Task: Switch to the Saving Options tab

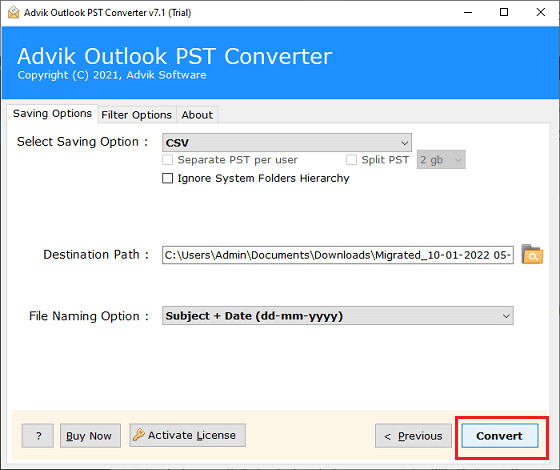Action: click(52, 114)
